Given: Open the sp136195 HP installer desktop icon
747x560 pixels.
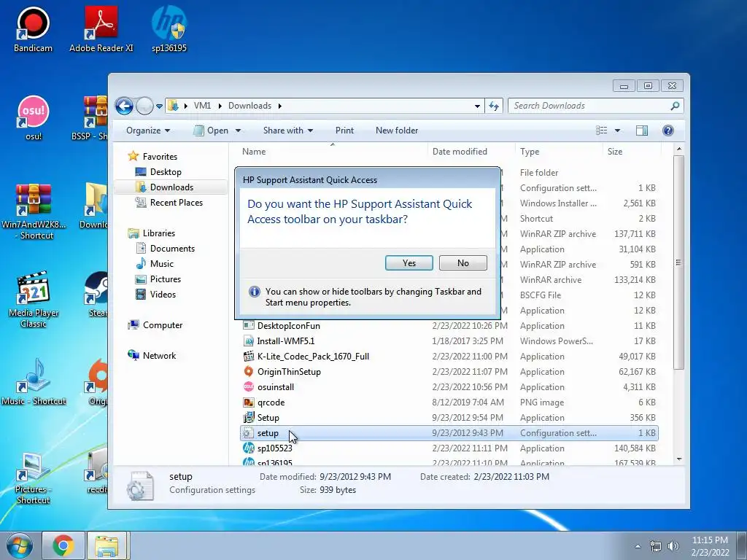Looking at the screenshot, I should pos(169,29).
